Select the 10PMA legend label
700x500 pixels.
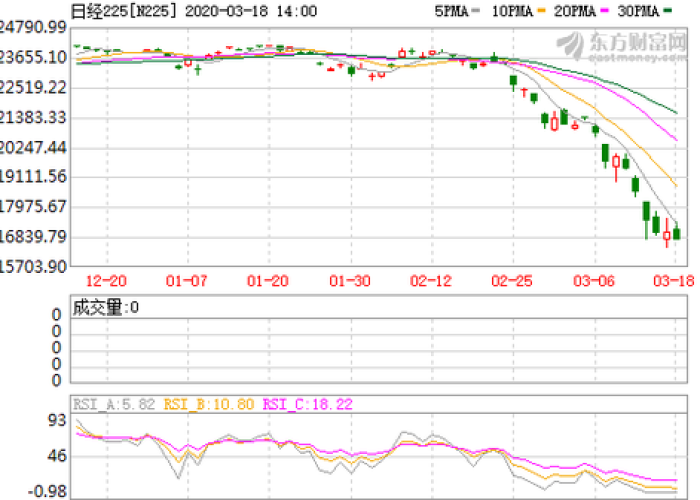[x=512, y=11]
